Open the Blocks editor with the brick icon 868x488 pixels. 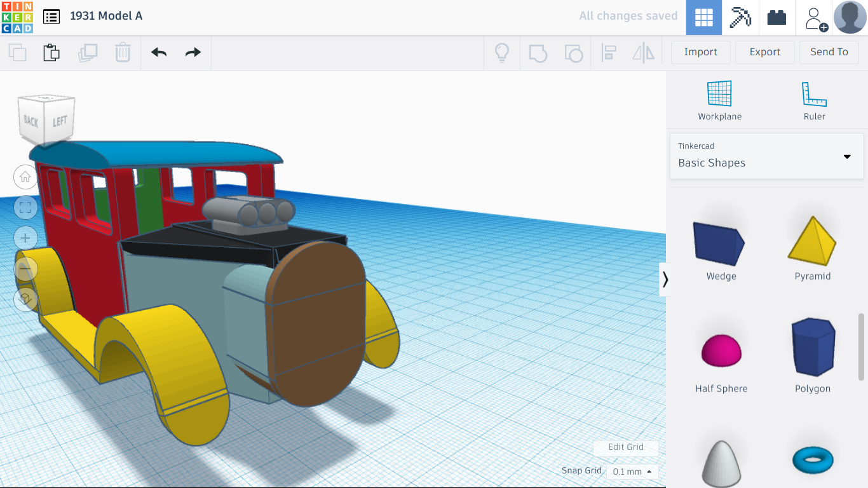[x=776, y=17]
